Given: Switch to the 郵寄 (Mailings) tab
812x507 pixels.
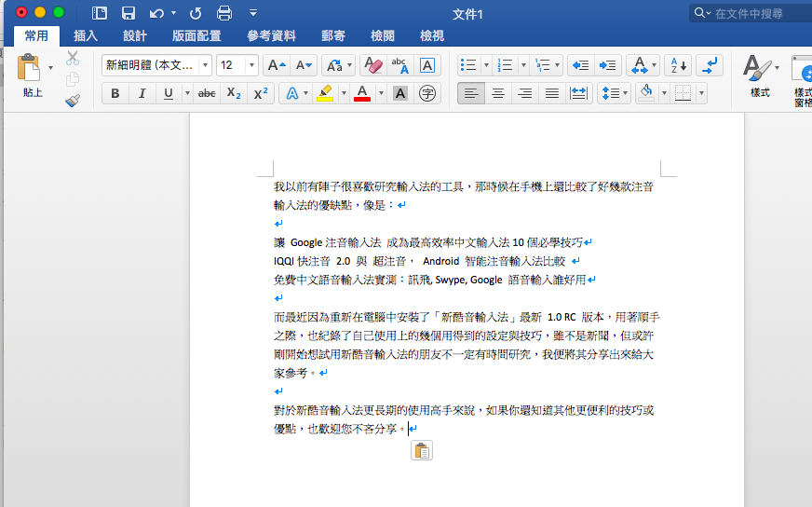Looking at the screenshot, I should (333, 35).
